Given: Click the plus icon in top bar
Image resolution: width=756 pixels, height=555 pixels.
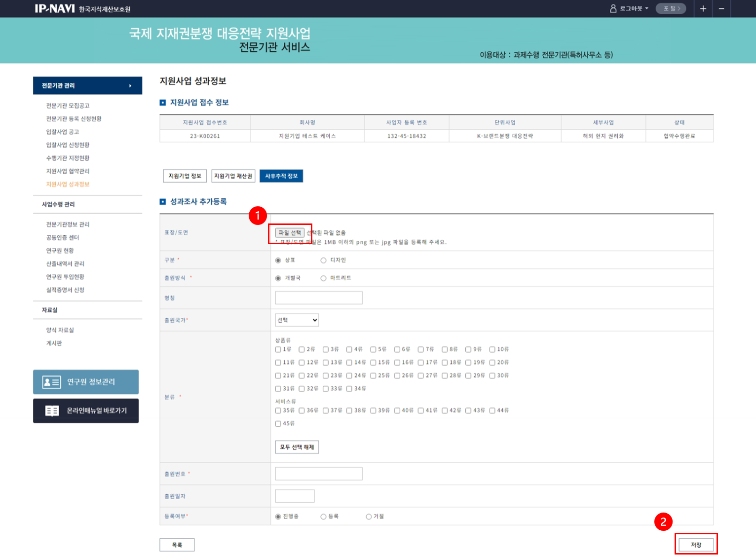Looking at the screenshot, I should [703, 9].
